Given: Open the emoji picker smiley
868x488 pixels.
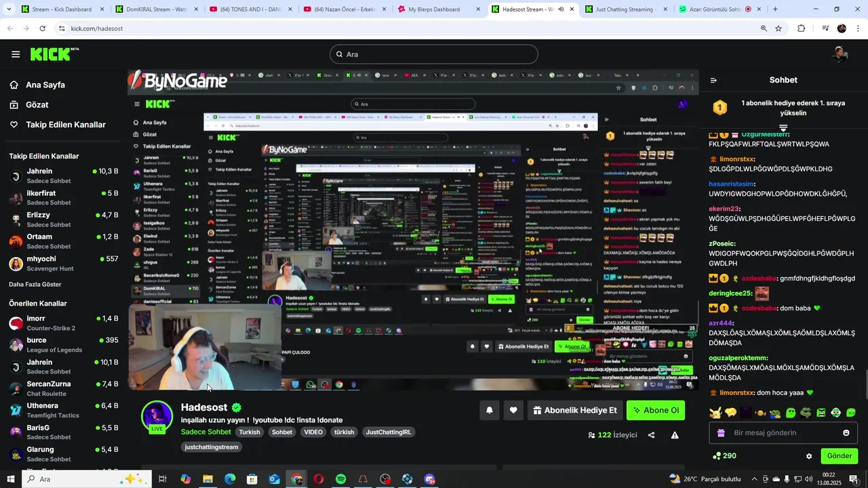Looking at the screenshot, I should (x=846, y=432).
